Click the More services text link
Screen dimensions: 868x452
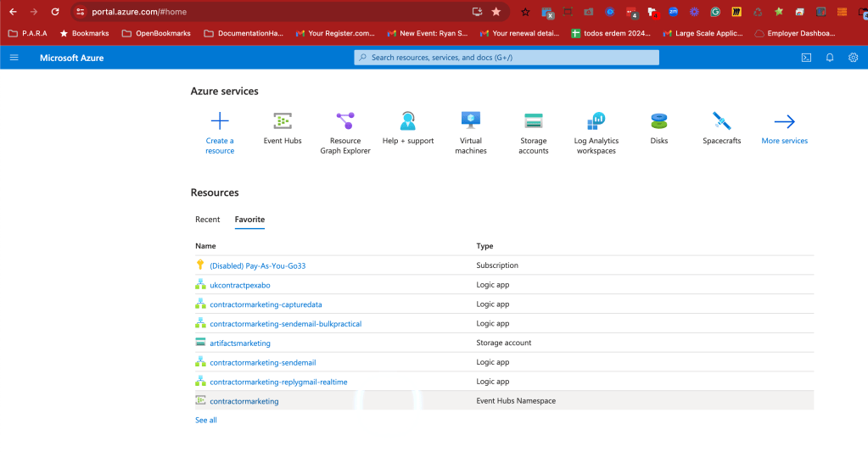click(784, 141)
